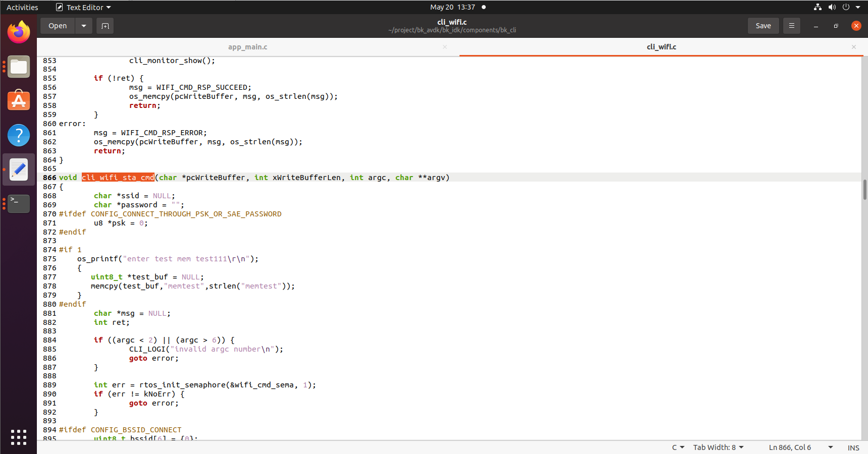The width and height of the screenshot is (868, 454).
Task: Show Applications grid in the dock
Action: pos(19,437)
